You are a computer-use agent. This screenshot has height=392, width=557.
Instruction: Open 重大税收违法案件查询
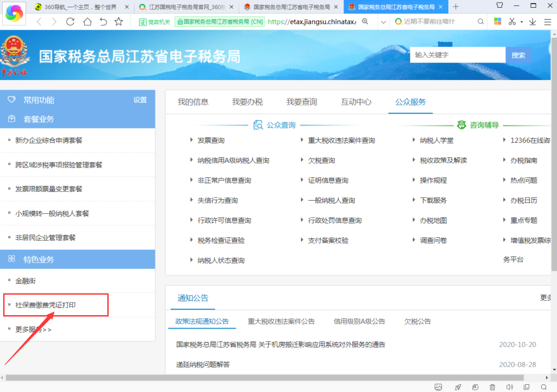click(x=341, y=140)
